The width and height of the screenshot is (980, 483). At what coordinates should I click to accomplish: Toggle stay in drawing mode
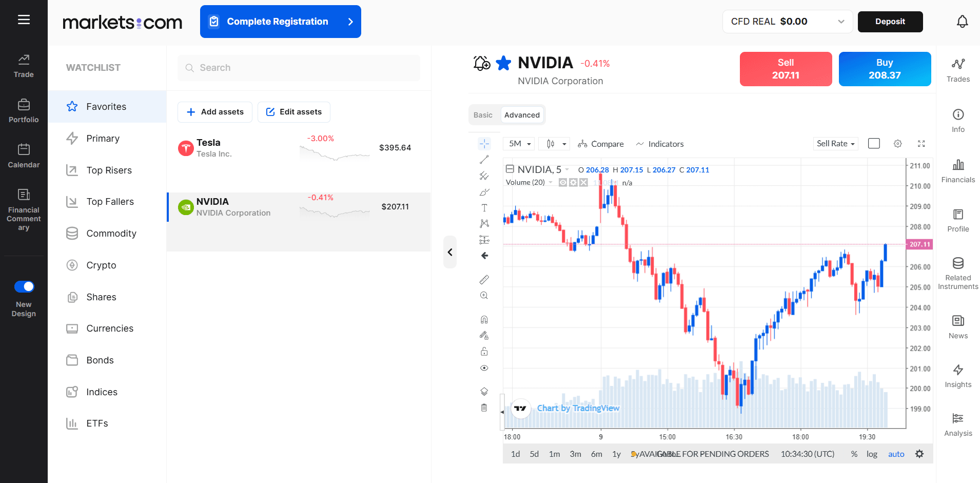pyautogui.click(x=484, y=336)
